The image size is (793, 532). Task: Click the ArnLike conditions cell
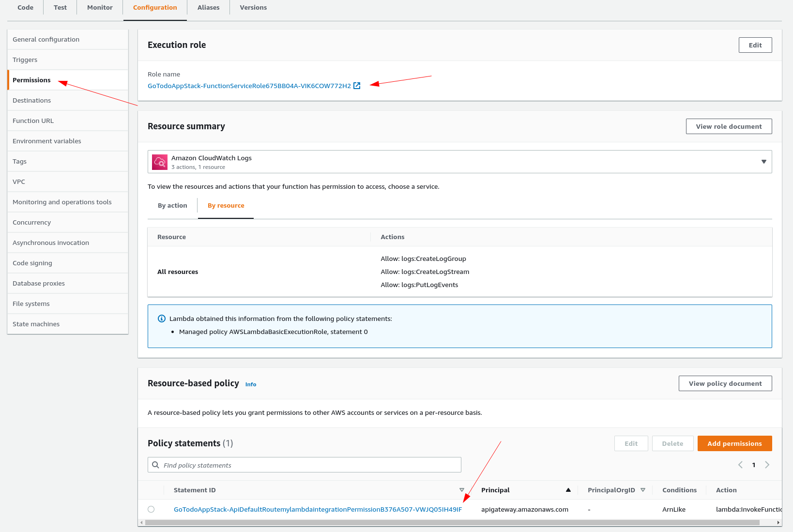tap(674, 509)
